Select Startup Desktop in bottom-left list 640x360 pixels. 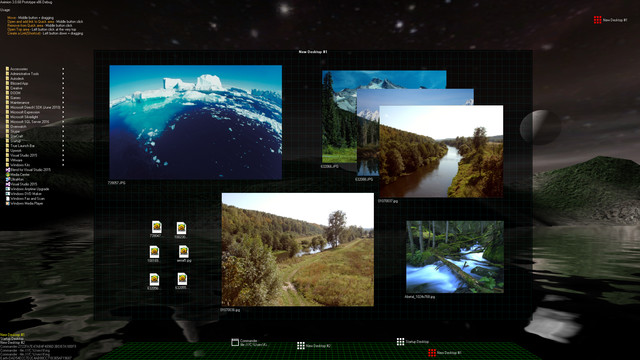pyautogui.click(x=12, y=339)
